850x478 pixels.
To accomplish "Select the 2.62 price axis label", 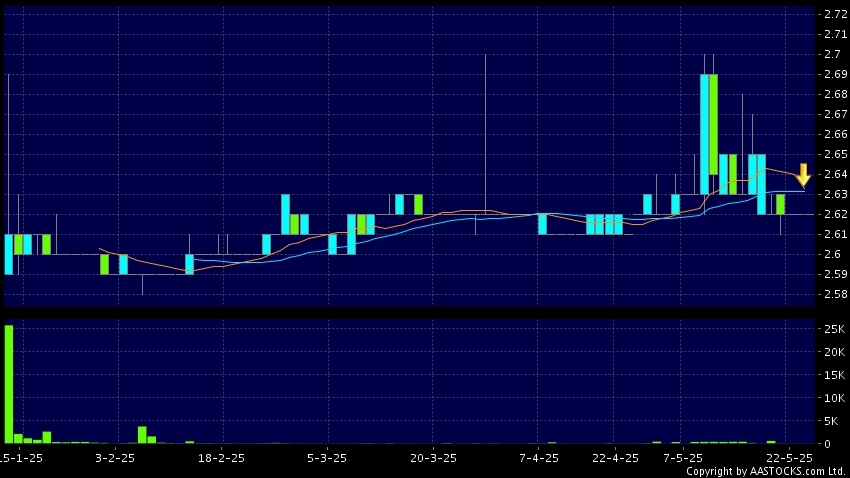I will [835, 214].
